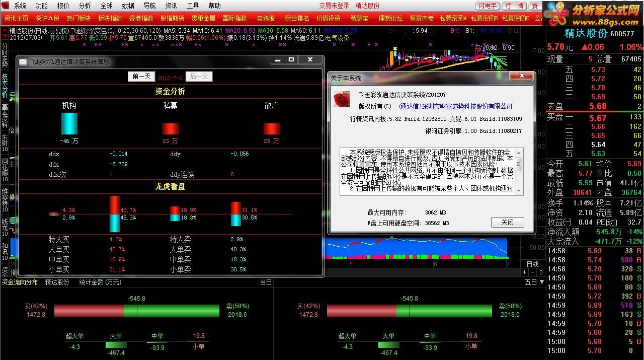This screenshot has height=360, width=644.
Task: Click the red up/down arrows icon beside stock title
Action: pos(5,34)
